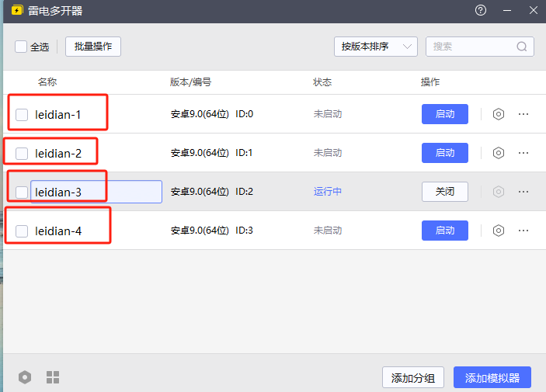Click the 安卓9.0(64位) ID:1 version text
The width and height of the screenshot is (546, 392).
coord(211,153)
